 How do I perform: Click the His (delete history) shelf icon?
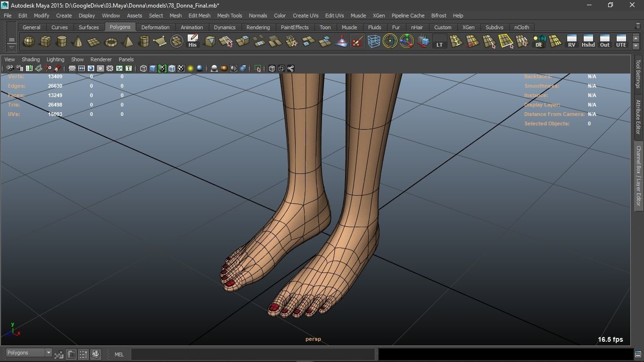click(x=192, y=41)
